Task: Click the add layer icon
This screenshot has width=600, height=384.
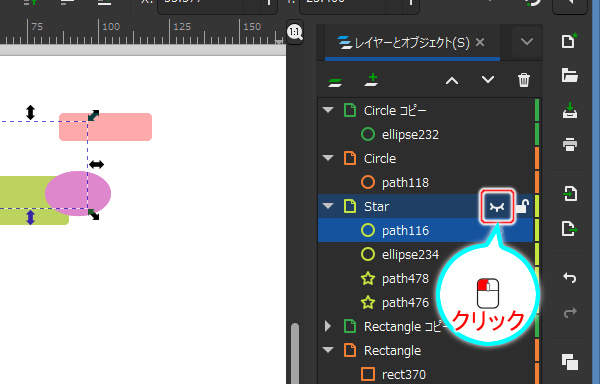Action: coord(372,80)
